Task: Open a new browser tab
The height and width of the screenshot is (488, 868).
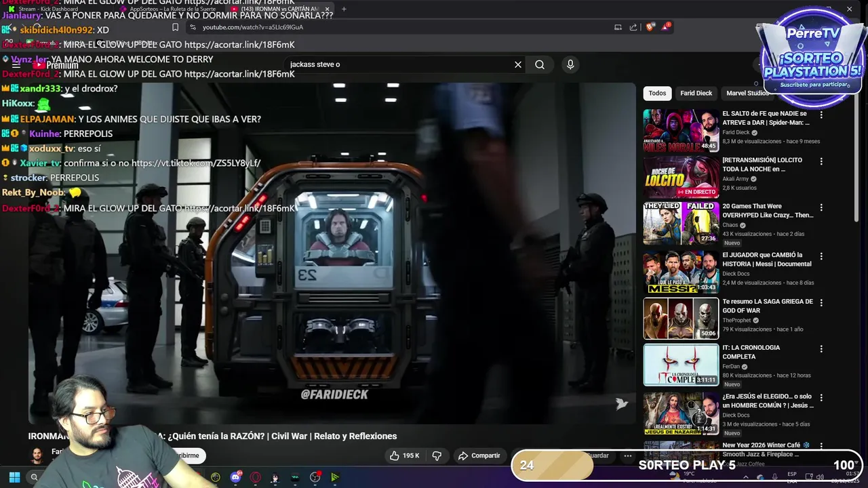Action: 344,9
